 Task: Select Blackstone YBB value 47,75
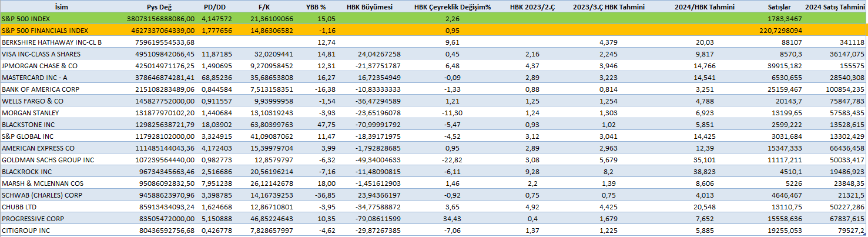325,125
